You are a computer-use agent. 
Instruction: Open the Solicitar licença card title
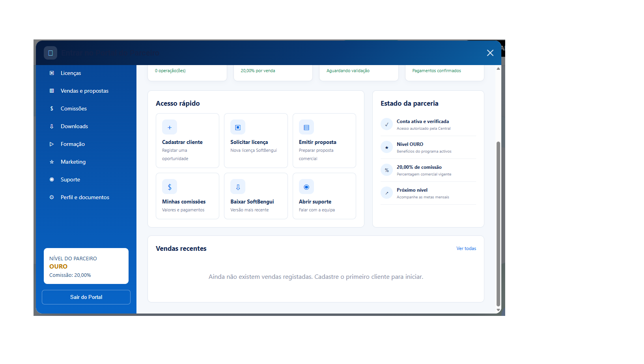tap(249, 142)
